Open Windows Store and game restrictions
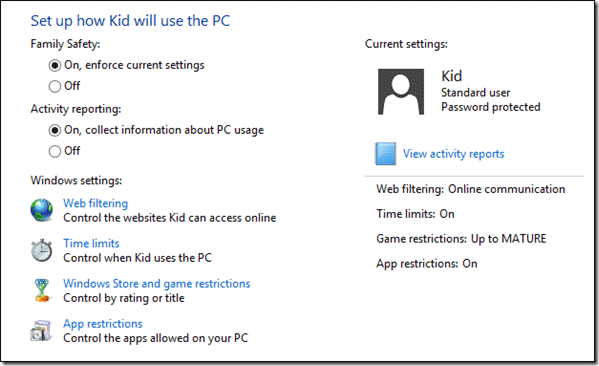 click(157, 283)
